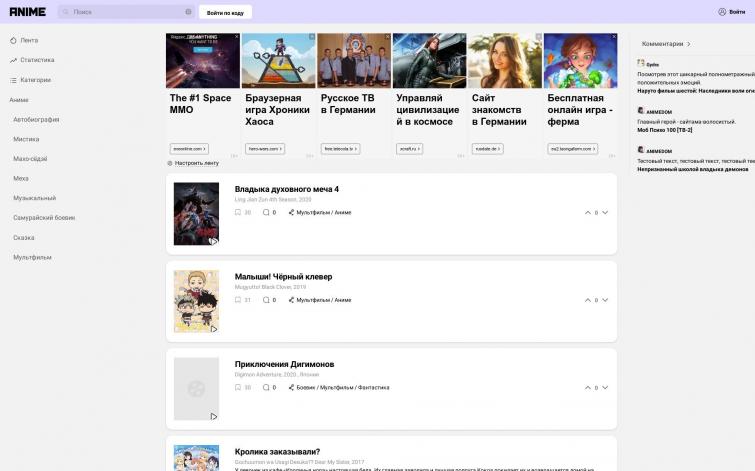Open Непризнанный школой владыка демонов comment link
755x471 pixels.
coord(693,170)
